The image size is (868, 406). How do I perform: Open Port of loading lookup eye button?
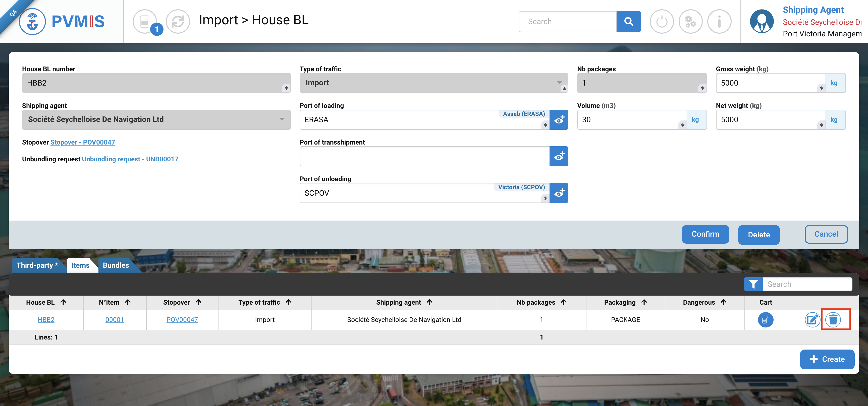[559, 119]
